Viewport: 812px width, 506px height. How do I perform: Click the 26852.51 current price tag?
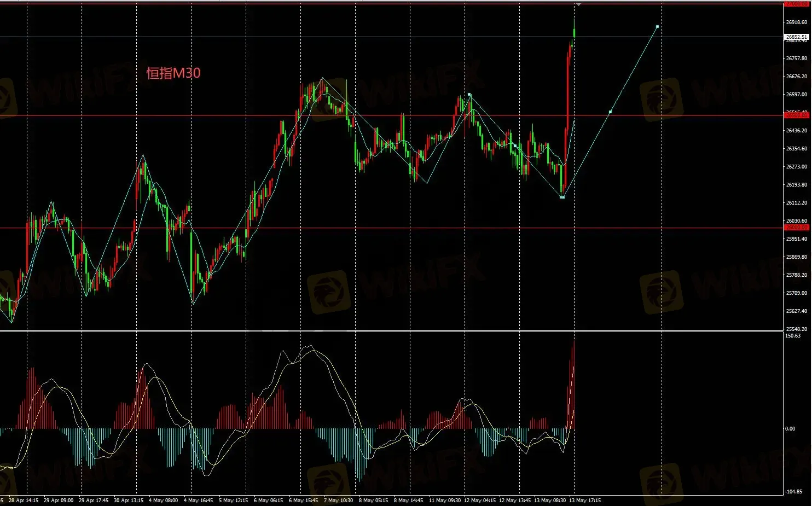click(x=797, y=37)
